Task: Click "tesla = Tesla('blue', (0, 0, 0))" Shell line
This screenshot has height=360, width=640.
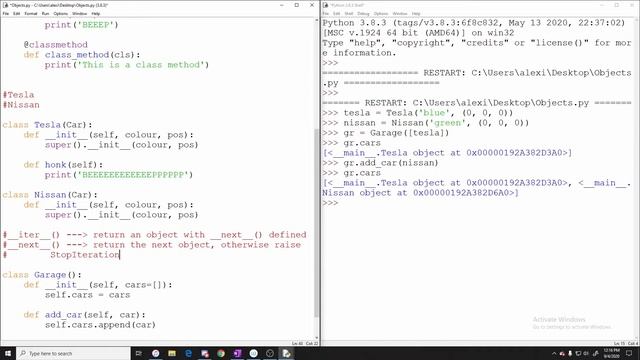Action: [x=428, y=113]
